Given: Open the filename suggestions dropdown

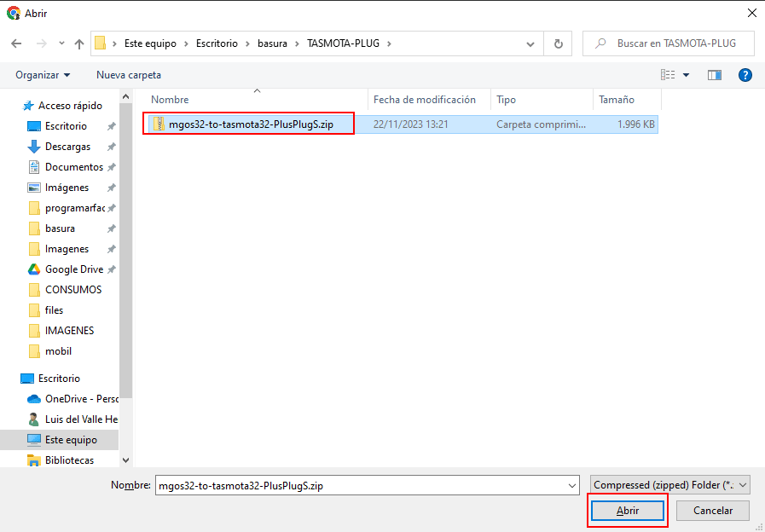Looking at the screenshot, I should [x=571, y=485].
